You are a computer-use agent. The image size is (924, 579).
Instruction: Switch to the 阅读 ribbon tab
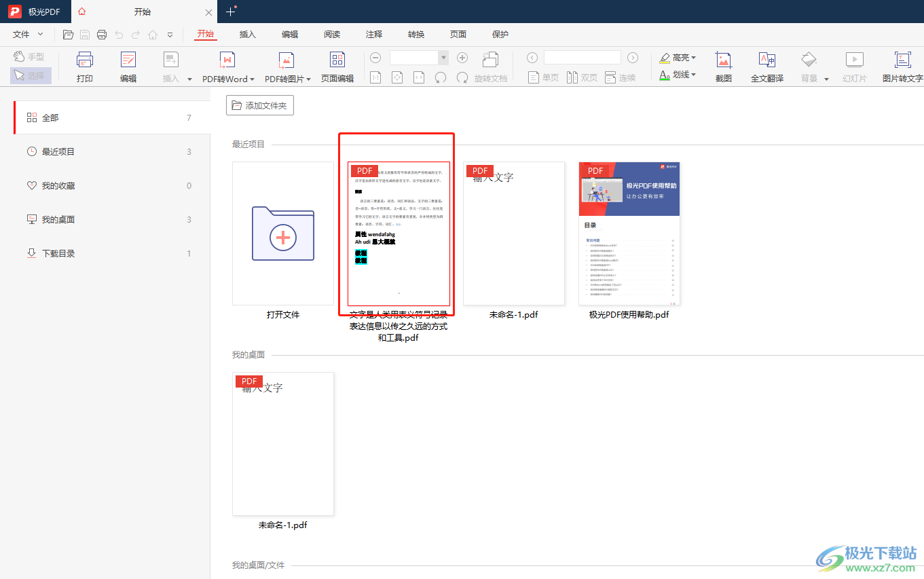[332, 34]
